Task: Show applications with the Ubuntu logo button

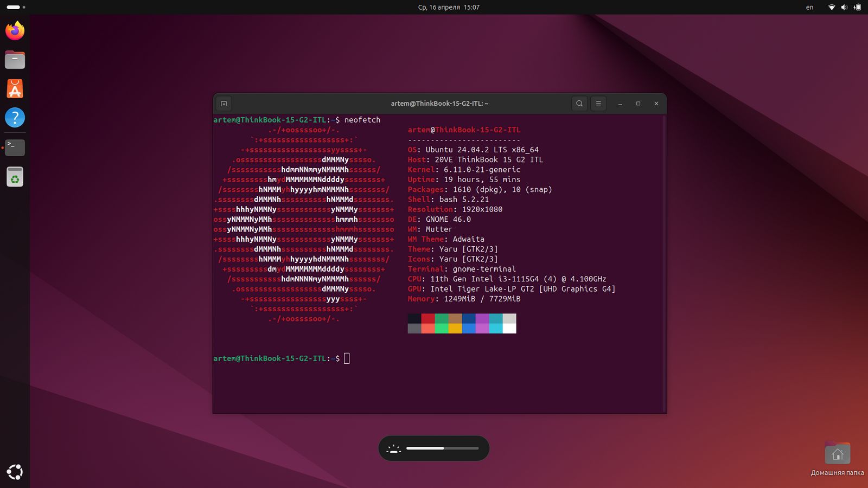Action: 15,472
